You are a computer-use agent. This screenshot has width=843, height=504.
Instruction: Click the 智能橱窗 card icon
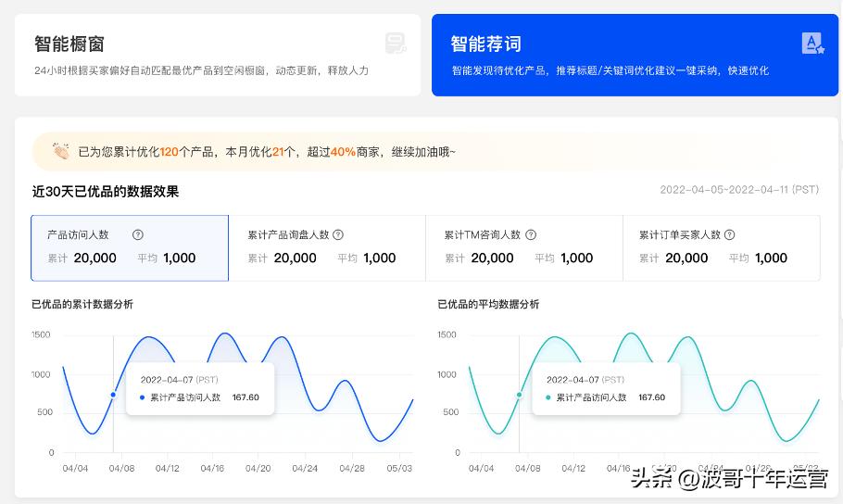tap(396, 43)
